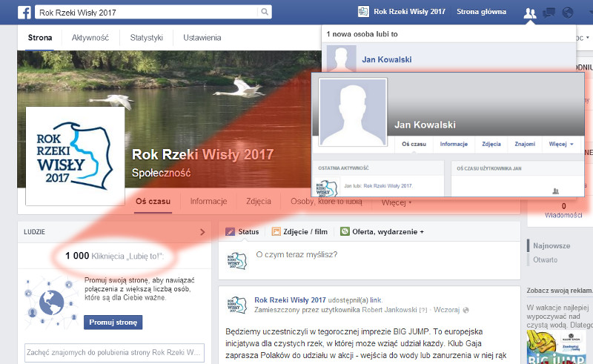593x364 pixels.
Task: Click the page avatar icon in top bar
Action: point(363,12)
